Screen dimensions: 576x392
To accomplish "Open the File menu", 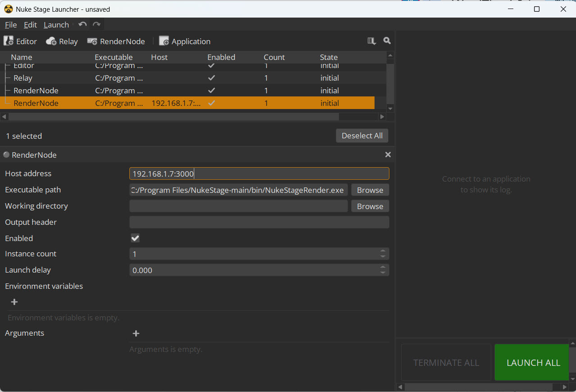I will [11, 25].
